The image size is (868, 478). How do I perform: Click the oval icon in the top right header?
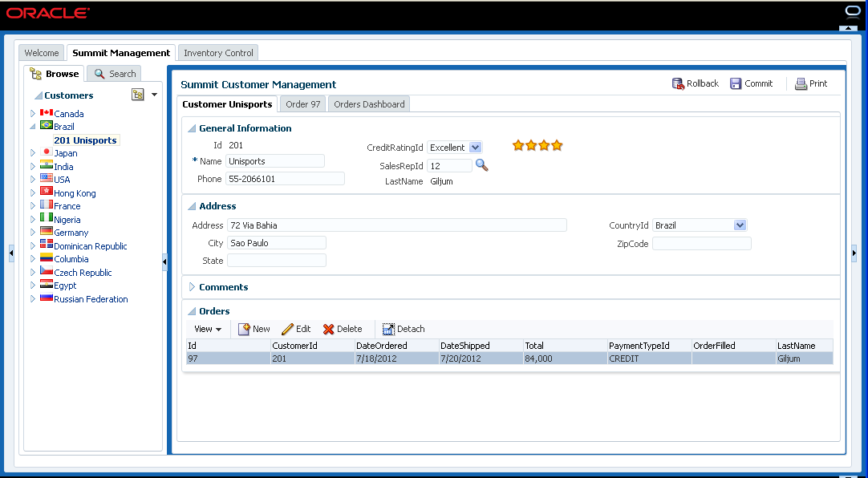point(853,11)
